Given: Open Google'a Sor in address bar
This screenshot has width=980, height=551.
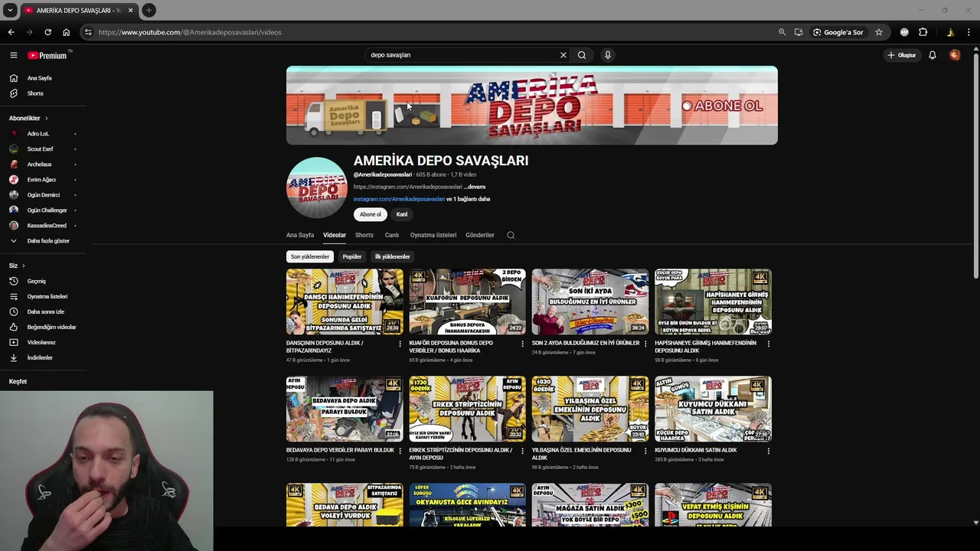Looking at the screenshot, I should pos(838,32).
